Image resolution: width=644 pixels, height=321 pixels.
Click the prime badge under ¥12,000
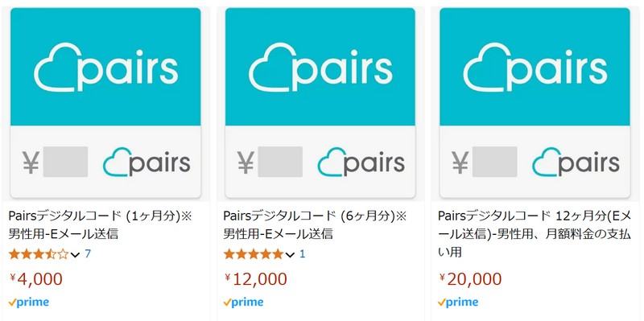[x=244, y=302]
